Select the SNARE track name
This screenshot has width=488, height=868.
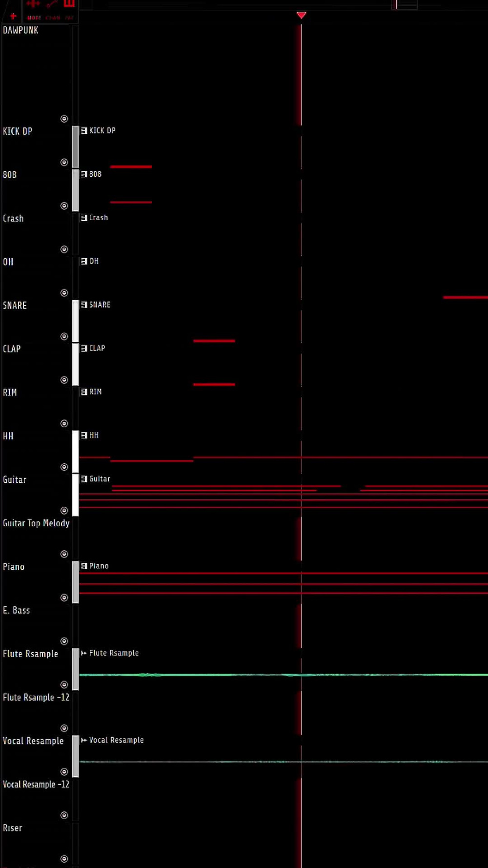pyautogui.click(x=15, y=305)
